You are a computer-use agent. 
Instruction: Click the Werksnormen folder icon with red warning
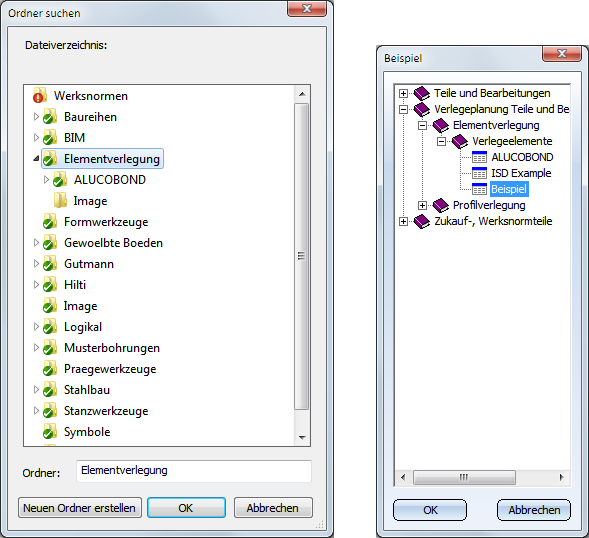click(x=40, y=95)
